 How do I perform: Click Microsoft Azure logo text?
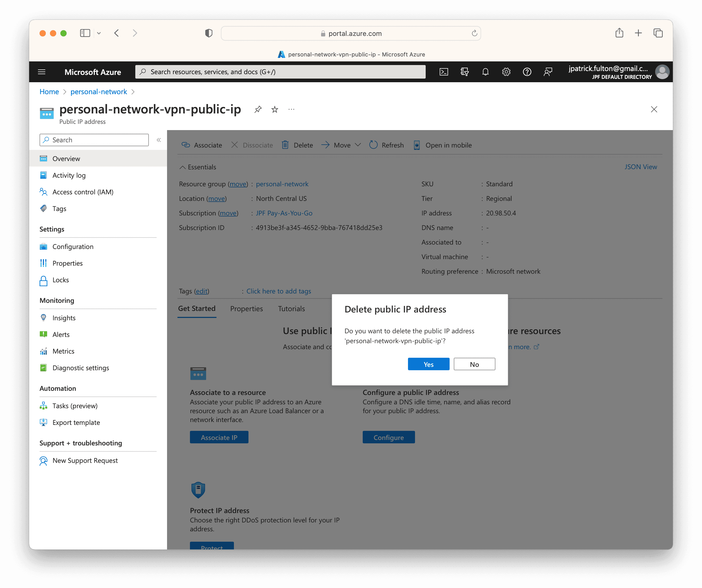coord(93,72)
